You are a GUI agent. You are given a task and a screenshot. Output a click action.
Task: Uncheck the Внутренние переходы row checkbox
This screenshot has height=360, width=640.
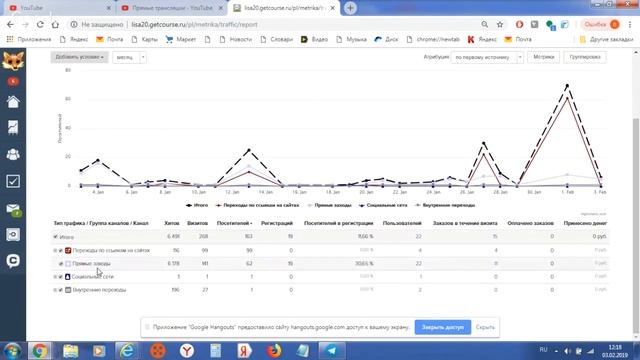[x=61, y=290]
